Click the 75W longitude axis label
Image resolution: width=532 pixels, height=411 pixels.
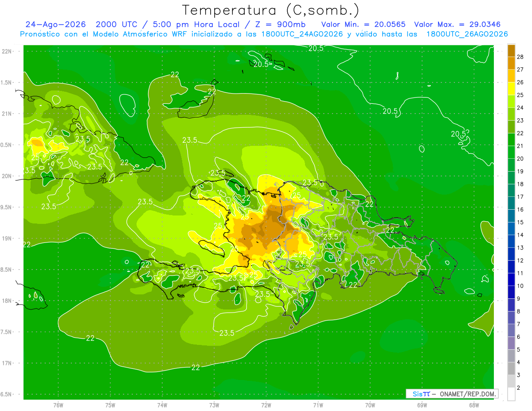(110, 405)
